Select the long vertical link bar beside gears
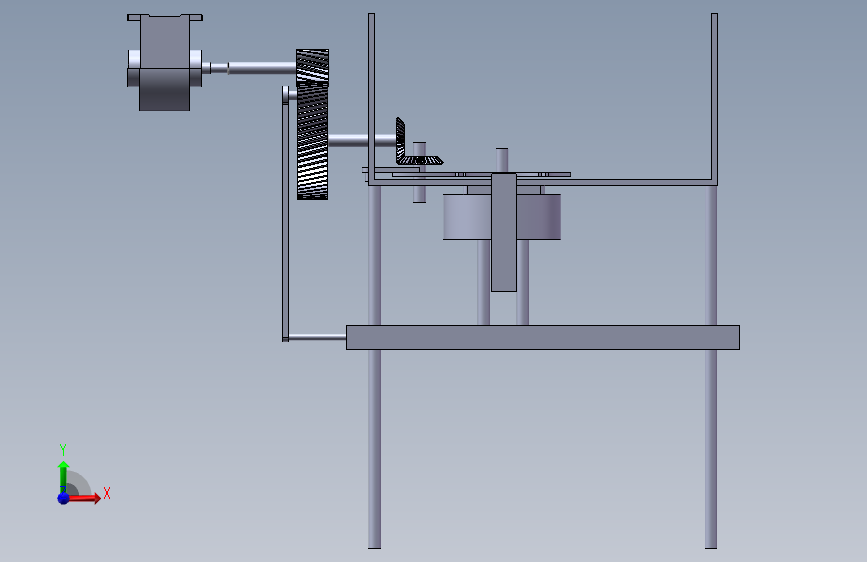867x562 pixels. 285,216
